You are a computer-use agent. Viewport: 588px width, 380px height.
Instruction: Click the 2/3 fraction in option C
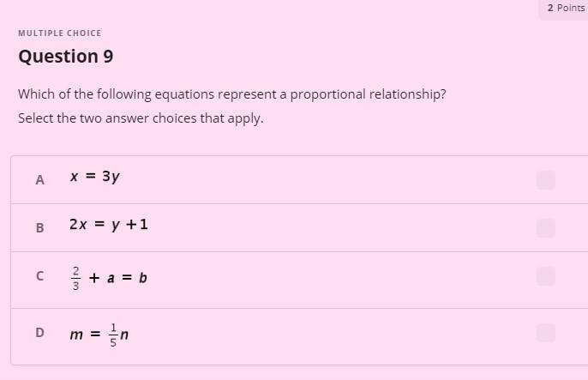[x=75, y=278]
